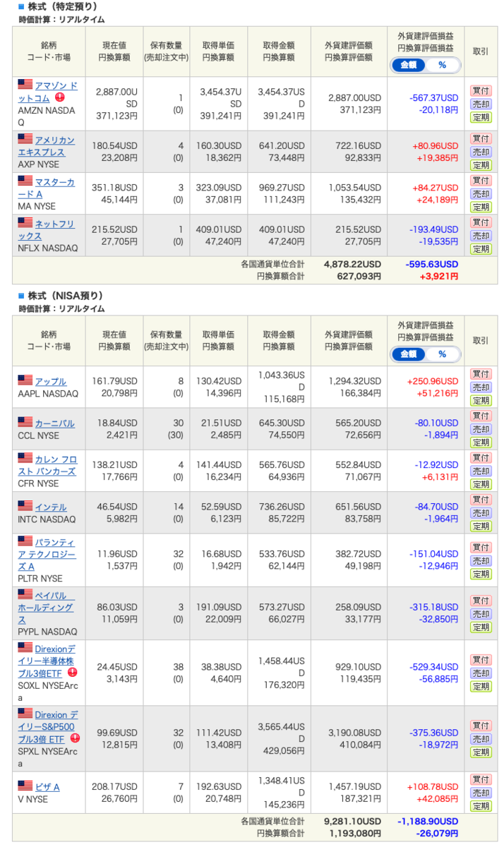The image size is (504, 847).
Task: Click the US flag icon beside Netflix
Action: (x=25, y=223)
